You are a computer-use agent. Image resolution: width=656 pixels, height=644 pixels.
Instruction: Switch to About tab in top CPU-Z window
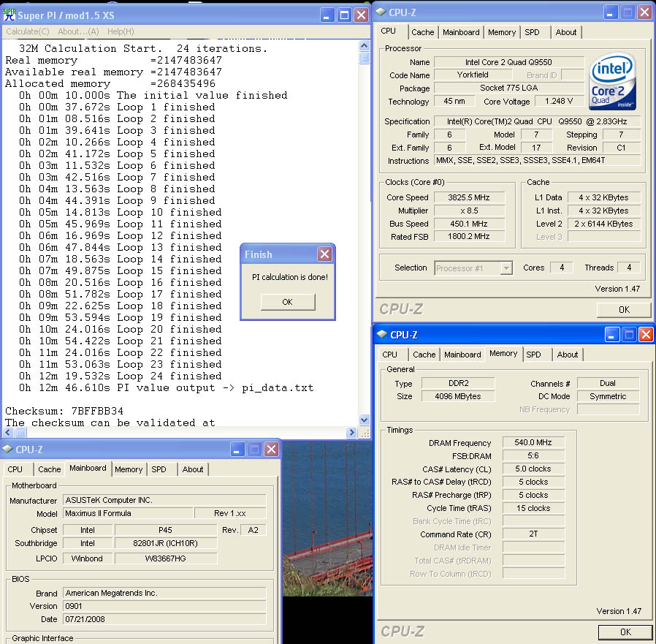(565, 32)
